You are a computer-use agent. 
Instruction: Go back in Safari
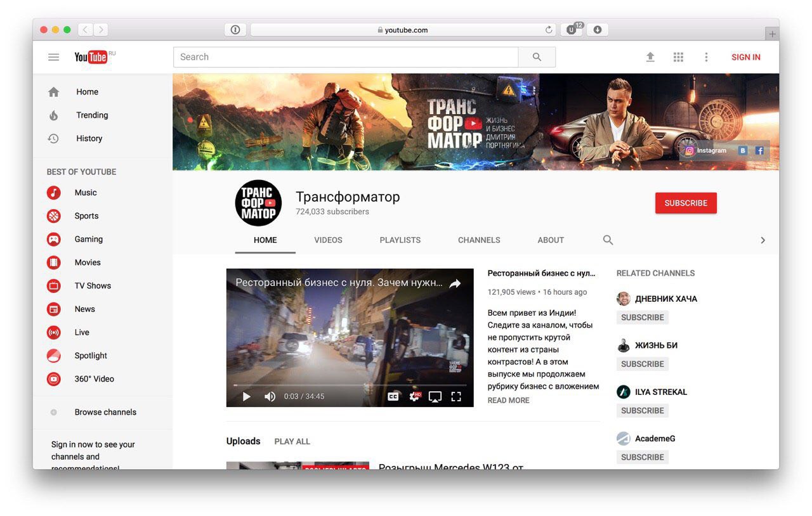pyautogui.click(x=85, y=30)
